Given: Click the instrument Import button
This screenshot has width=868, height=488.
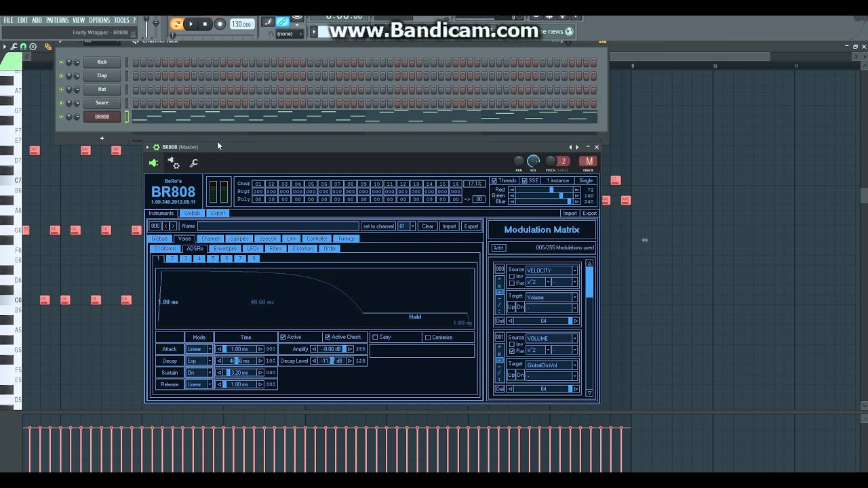Looking at the screenshot, I should 449,226.
